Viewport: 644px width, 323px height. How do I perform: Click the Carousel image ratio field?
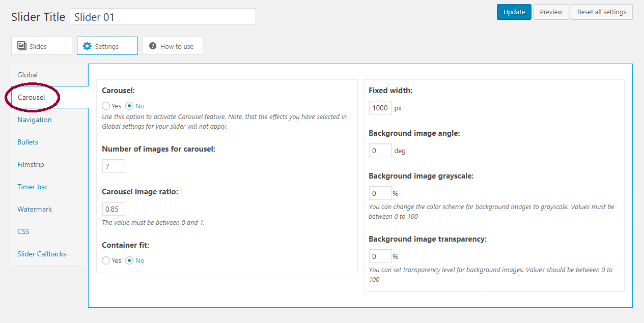click(114, 209)
